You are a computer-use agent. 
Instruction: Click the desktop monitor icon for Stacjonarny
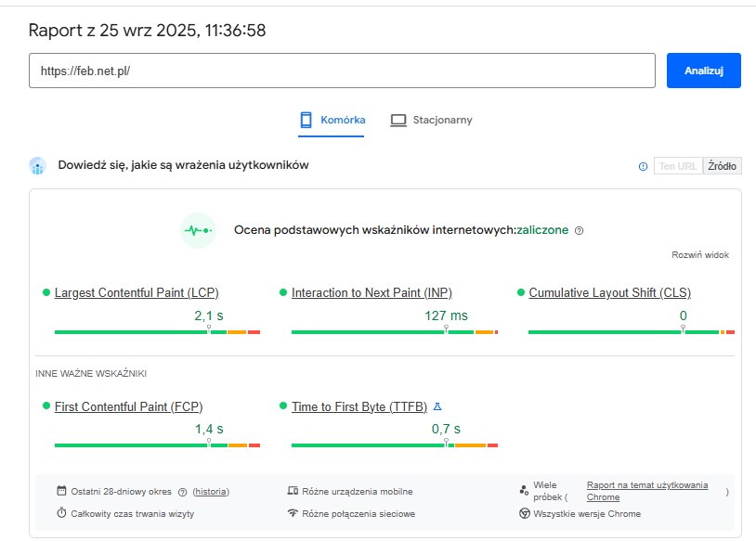coord(398,120)
